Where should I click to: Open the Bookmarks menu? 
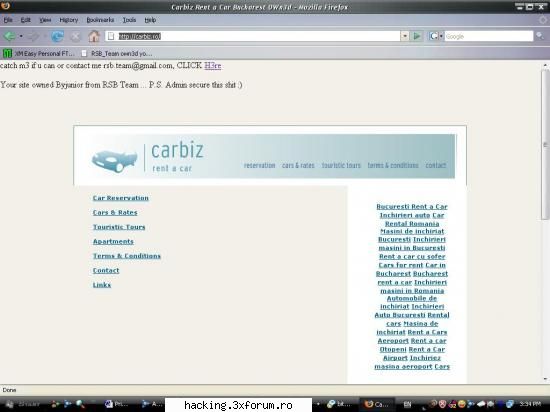[x=100, y=20]
